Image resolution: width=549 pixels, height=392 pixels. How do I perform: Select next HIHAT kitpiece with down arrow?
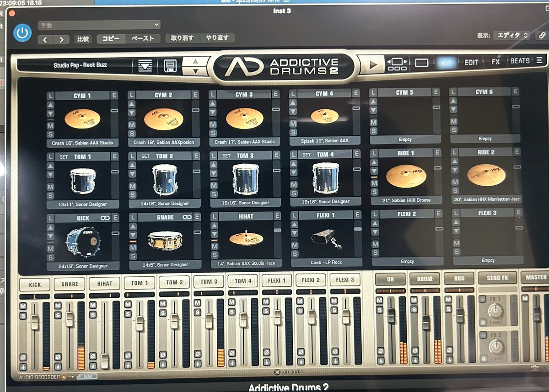pyautogui.click(x=214, y=233)
